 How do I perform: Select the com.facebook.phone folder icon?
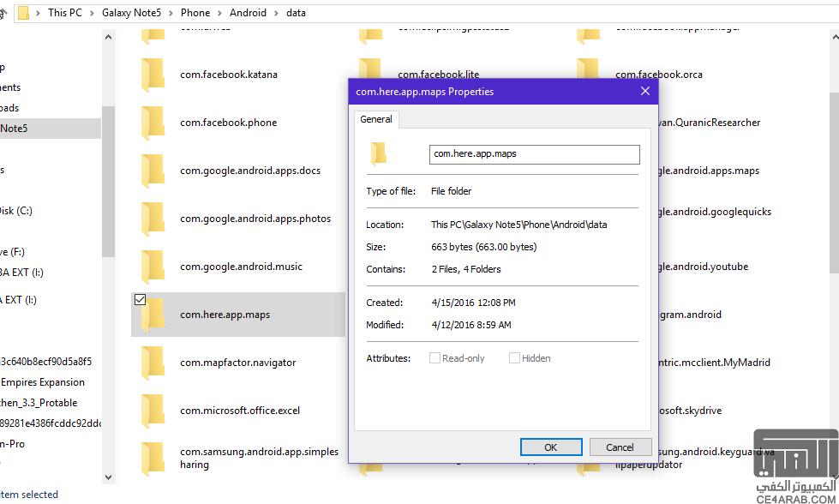click(x=153, y=123)
